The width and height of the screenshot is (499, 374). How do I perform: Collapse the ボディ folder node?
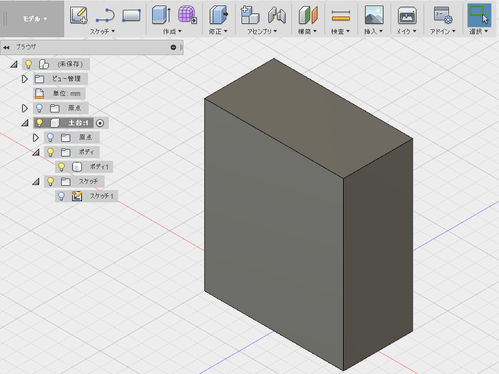click(x=36, y=152)
